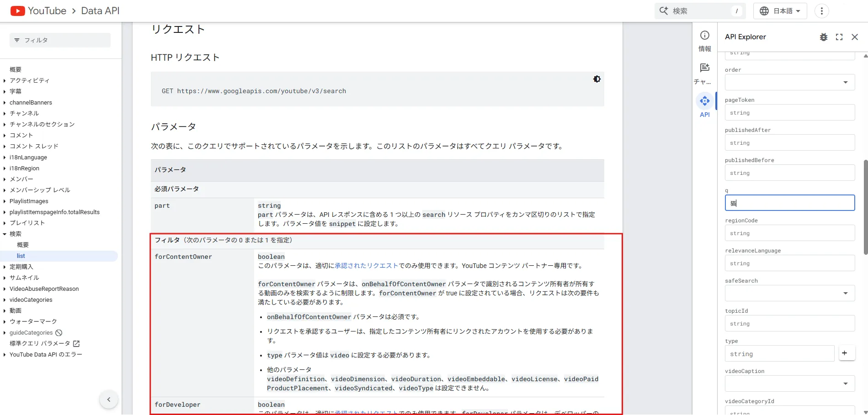Click the publishedAfter input field

[x=790, y=142]
